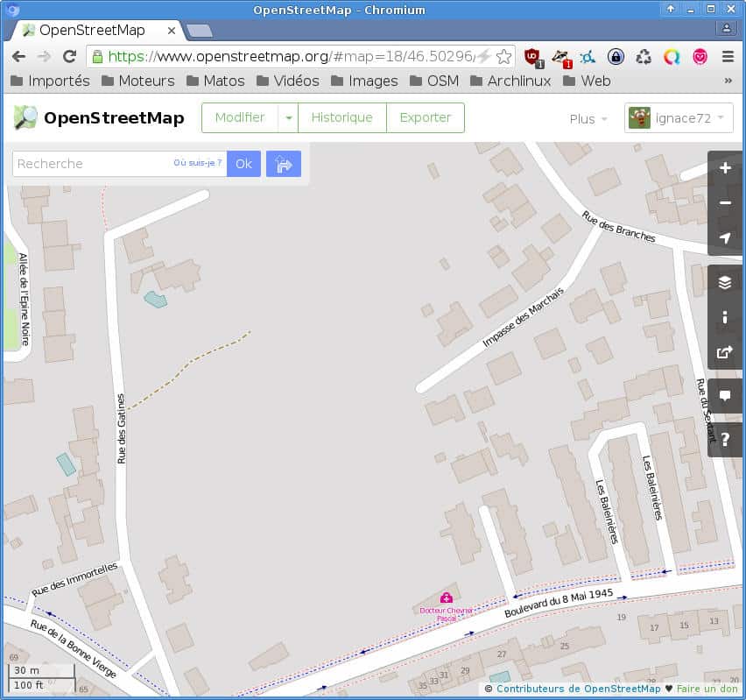Open the map key info panel

(725, 317)
